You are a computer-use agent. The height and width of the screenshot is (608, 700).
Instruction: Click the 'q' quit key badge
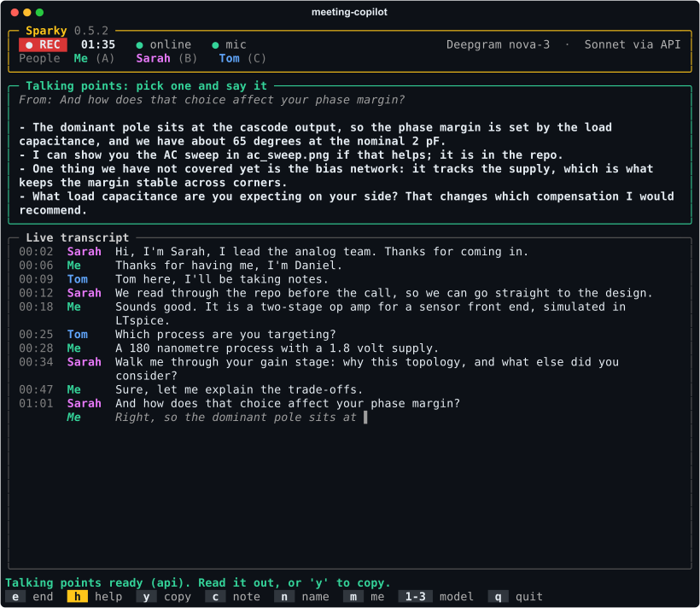(x=499, y=596)
